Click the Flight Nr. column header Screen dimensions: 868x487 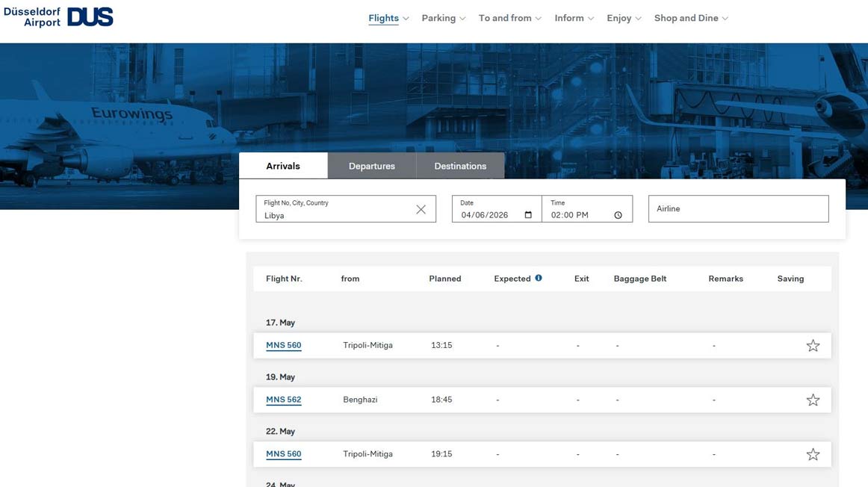[x=284, y=279]
